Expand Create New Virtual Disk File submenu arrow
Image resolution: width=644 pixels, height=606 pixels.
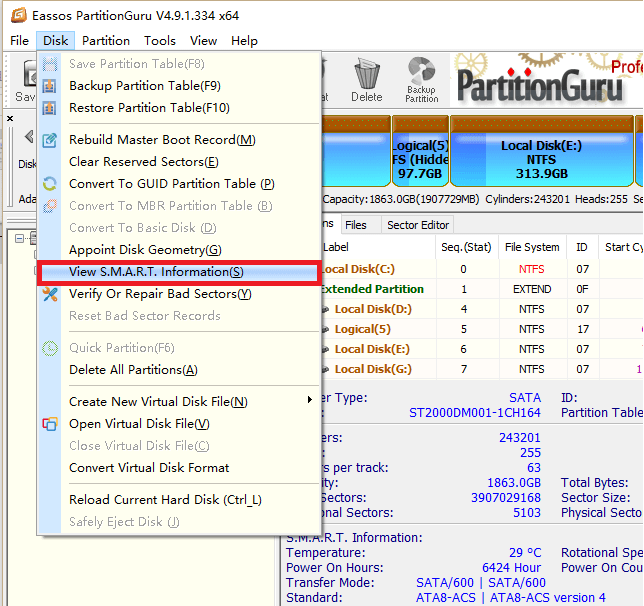[309, 400]
